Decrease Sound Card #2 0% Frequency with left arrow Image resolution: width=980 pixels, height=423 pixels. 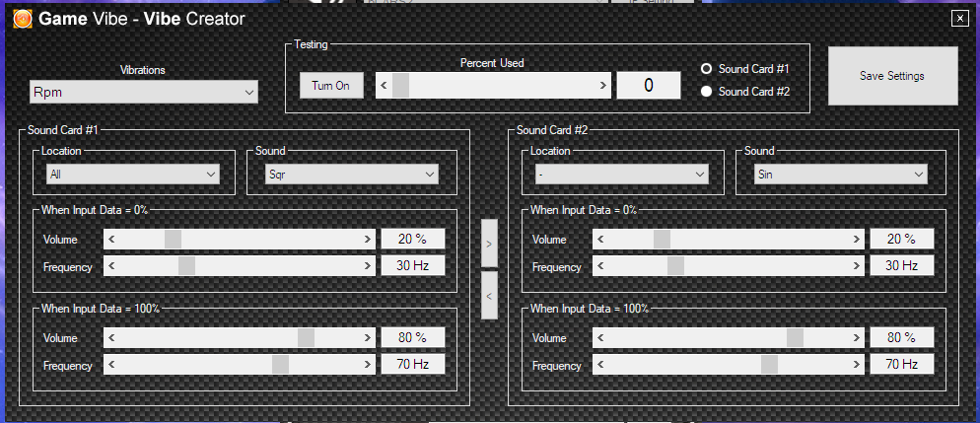pos(600,265)
